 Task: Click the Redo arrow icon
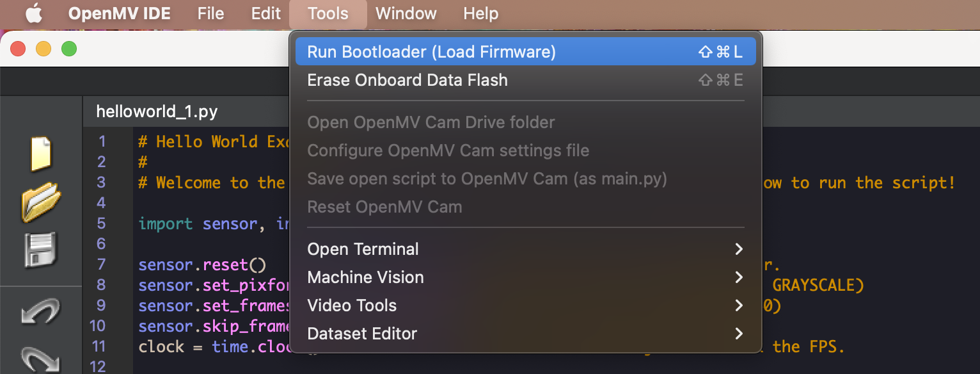click(41, 360)
